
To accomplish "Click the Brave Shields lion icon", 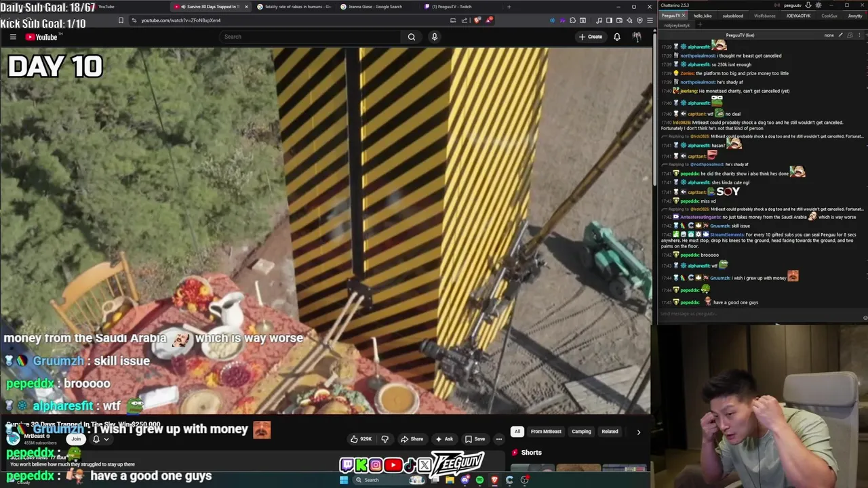I will coord(477,20).
